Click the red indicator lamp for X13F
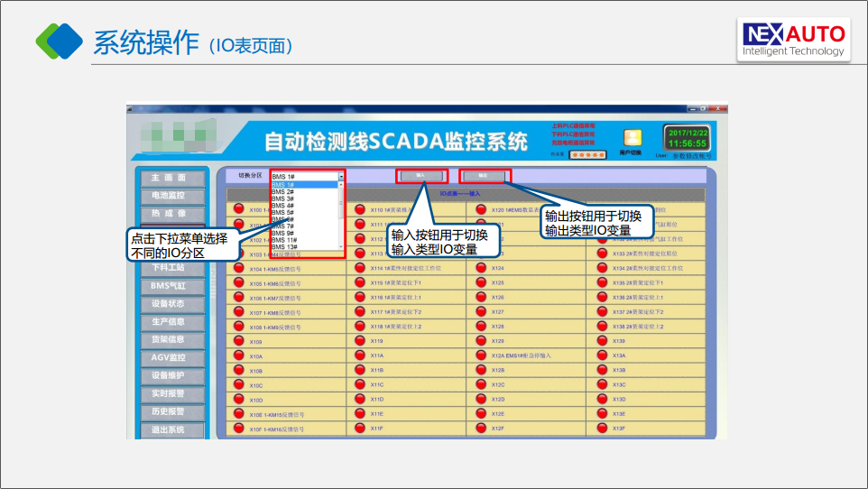 click(x=603, y=428)
